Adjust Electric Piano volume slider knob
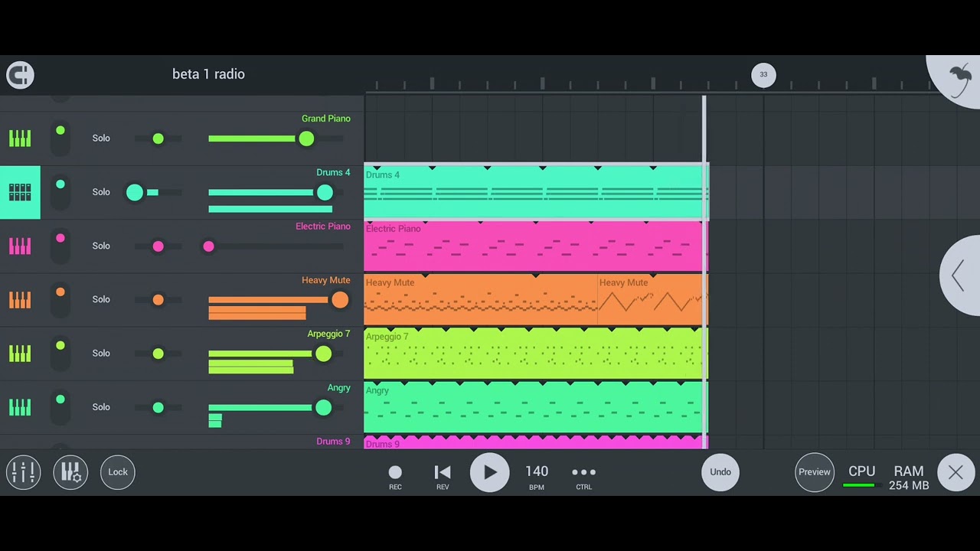This screenshot has width=980, height=551. [208, 246]
